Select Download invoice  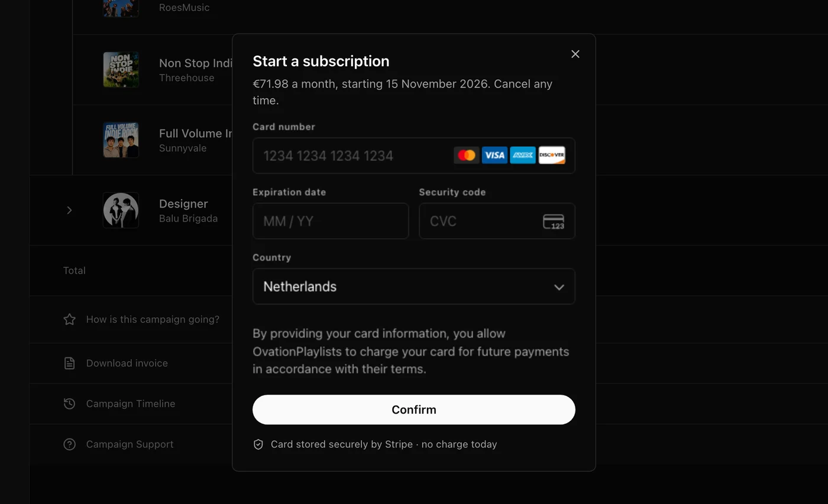(x=127, y=363)
